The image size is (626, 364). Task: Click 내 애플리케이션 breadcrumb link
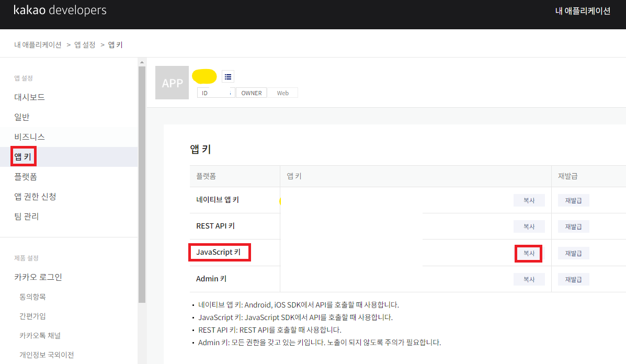pos(38,44)
